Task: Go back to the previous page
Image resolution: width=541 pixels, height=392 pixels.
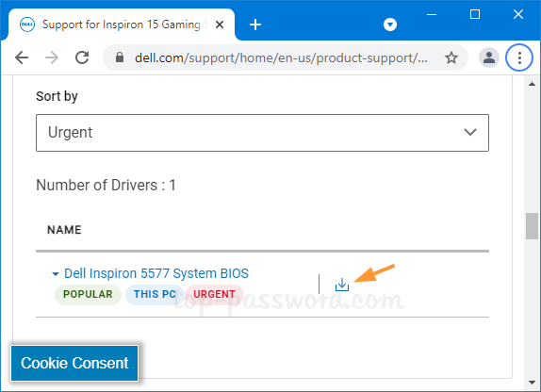Action: 22,57
